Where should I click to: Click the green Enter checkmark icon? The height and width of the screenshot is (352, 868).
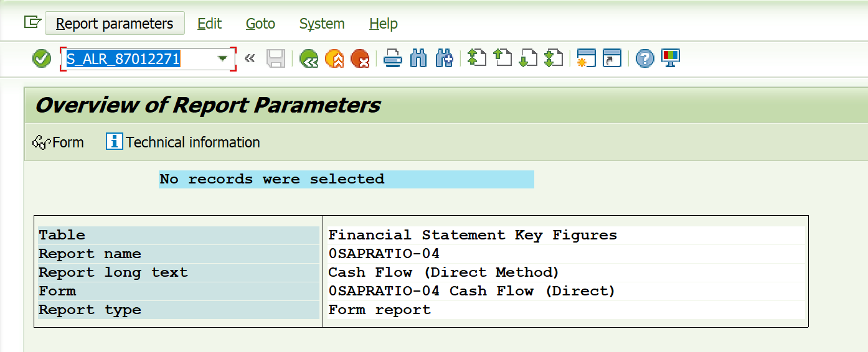tap(42, 59)
